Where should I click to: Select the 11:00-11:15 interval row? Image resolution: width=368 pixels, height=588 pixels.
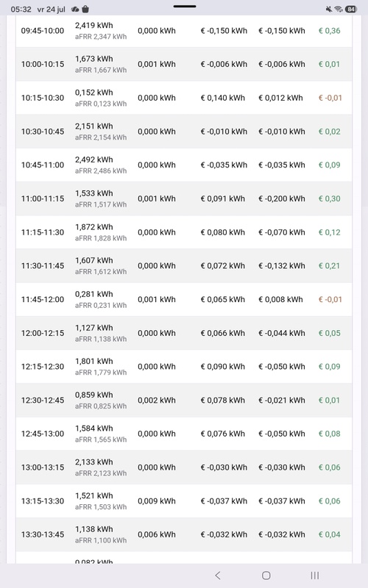pos(184,198)
